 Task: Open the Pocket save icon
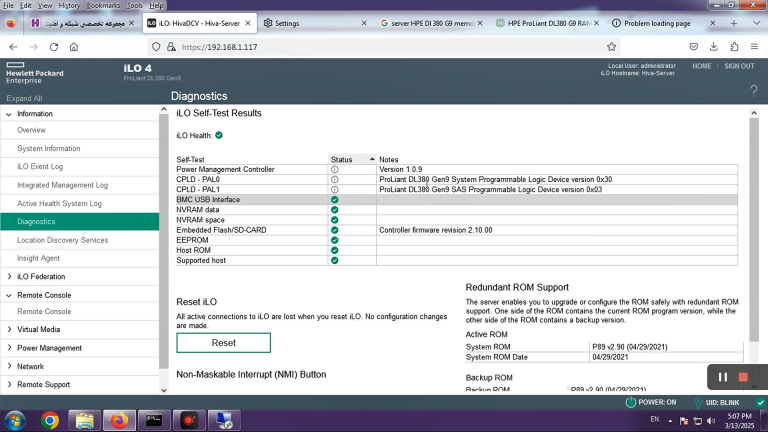[694, 47]
